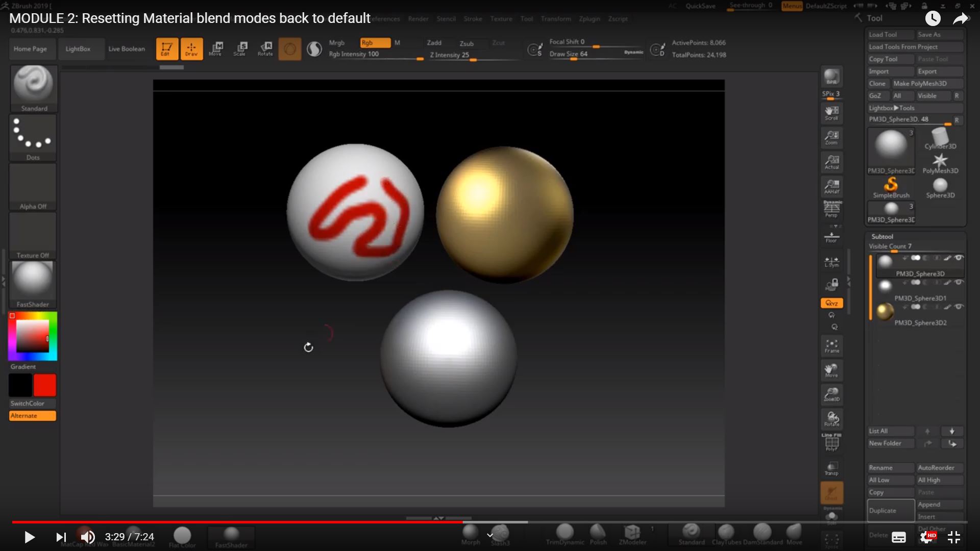Open the Render menu
Image resolution: width=980 pixels, height=551 pixels.
click(x=419, y=19)
